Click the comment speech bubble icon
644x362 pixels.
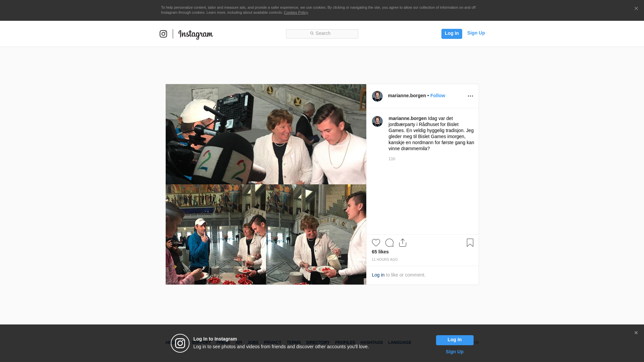[389, 243]
